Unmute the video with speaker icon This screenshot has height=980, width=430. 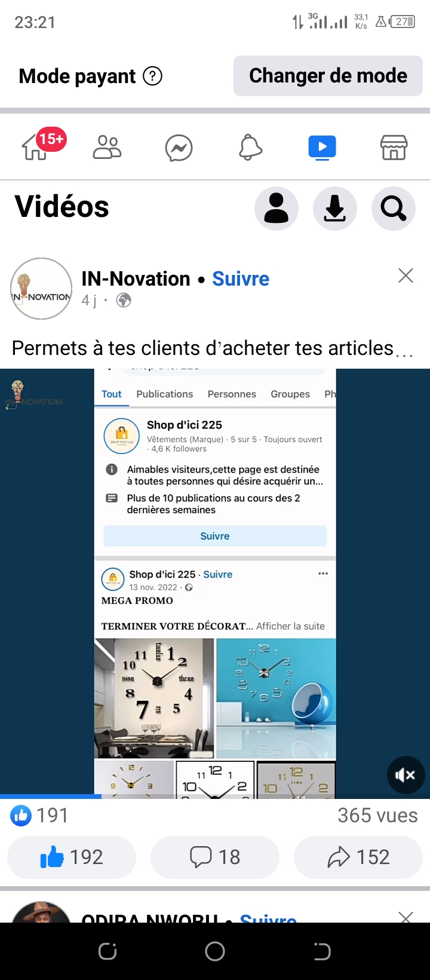pos(406,775)
